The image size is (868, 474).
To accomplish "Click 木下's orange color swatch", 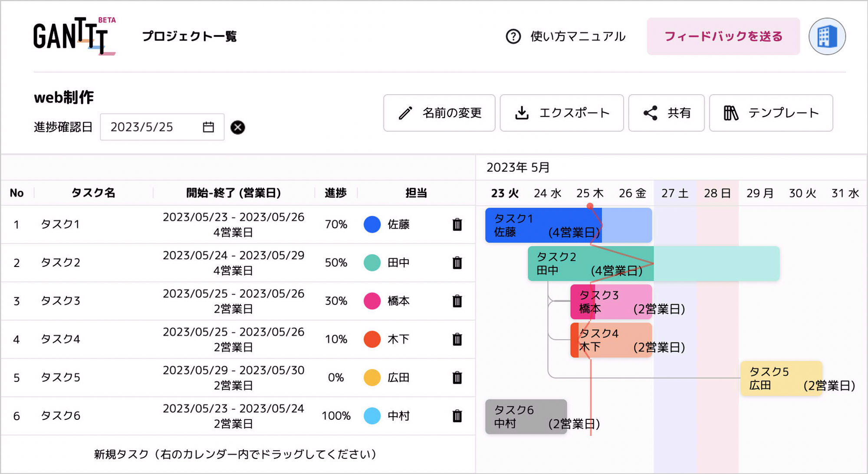I will pyautogui.click(x=372, y=339).
